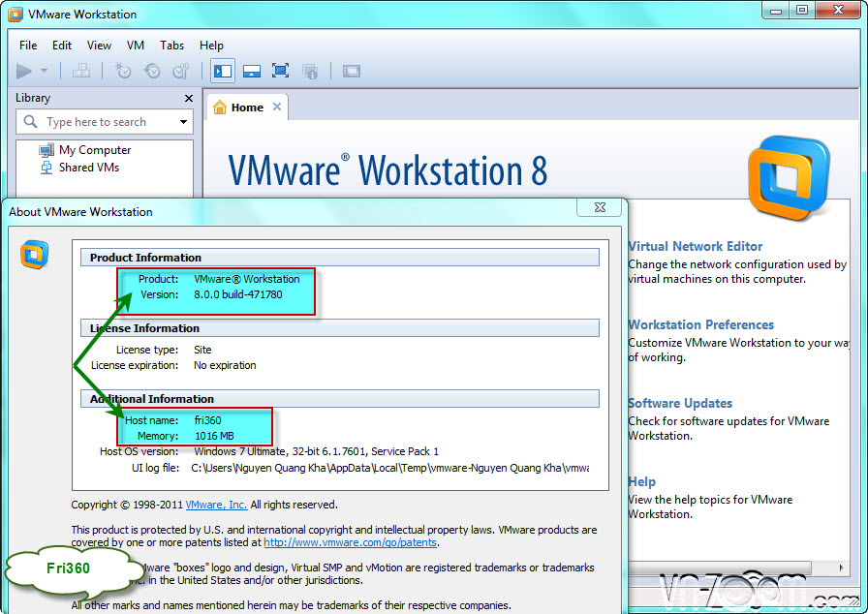Click the Product Information section header
Screen dimensions: 868x614
[340, 258]
